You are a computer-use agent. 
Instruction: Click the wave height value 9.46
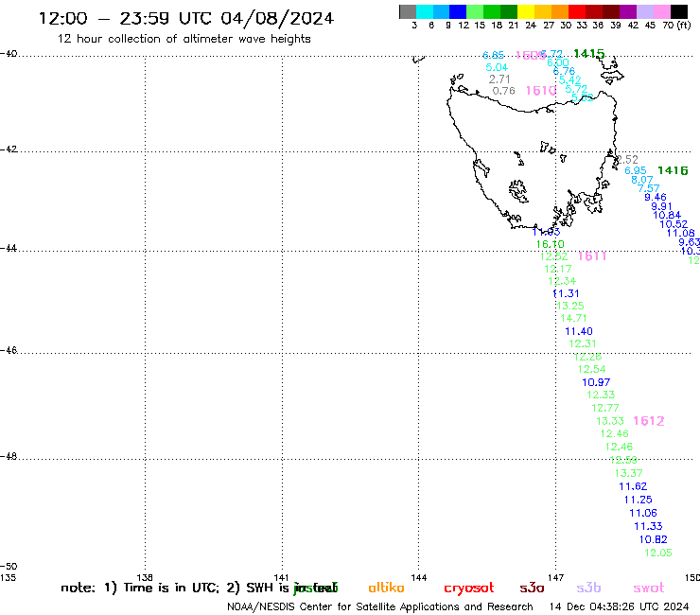tap(656, 197)
